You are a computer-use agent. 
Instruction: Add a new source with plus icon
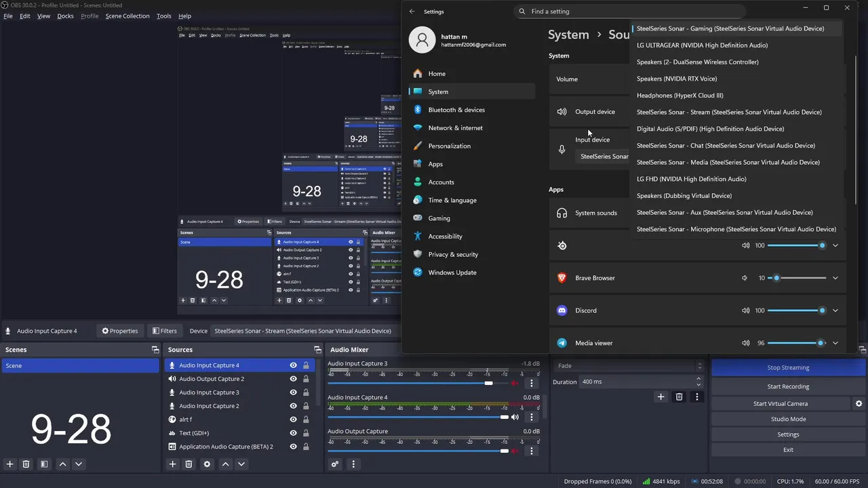point(172,464)
